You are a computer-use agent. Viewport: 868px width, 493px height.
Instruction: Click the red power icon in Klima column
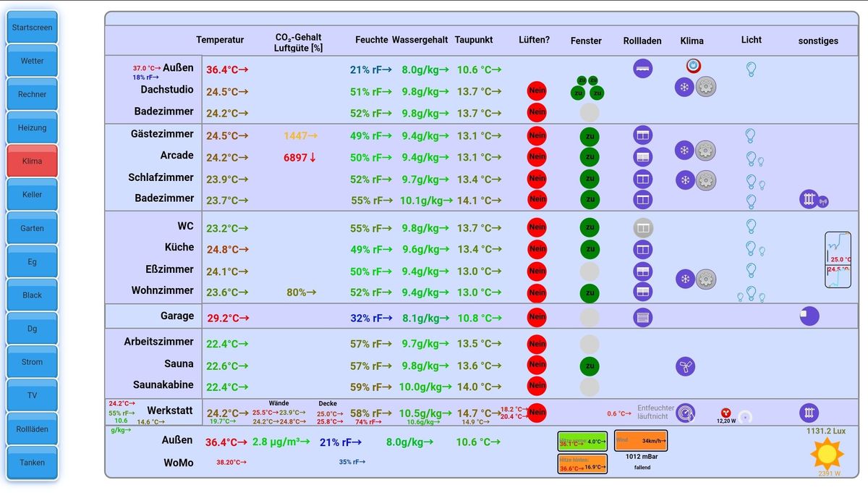693,66
